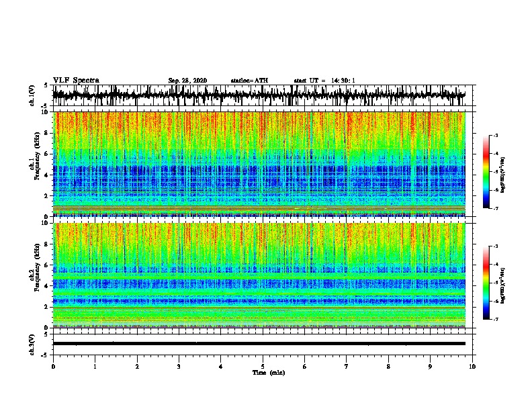Click time axis tick label "9"
Screen dimensions: 532x411
coord(430,367)
